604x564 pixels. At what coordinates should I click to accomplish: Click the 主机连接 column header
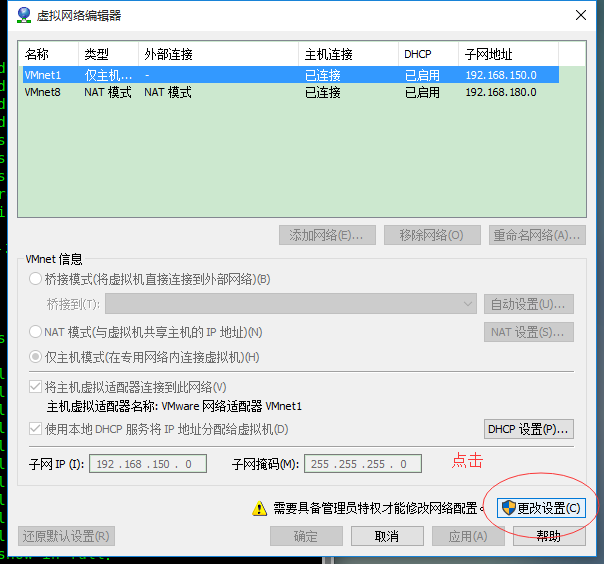[x=348, y=54]
